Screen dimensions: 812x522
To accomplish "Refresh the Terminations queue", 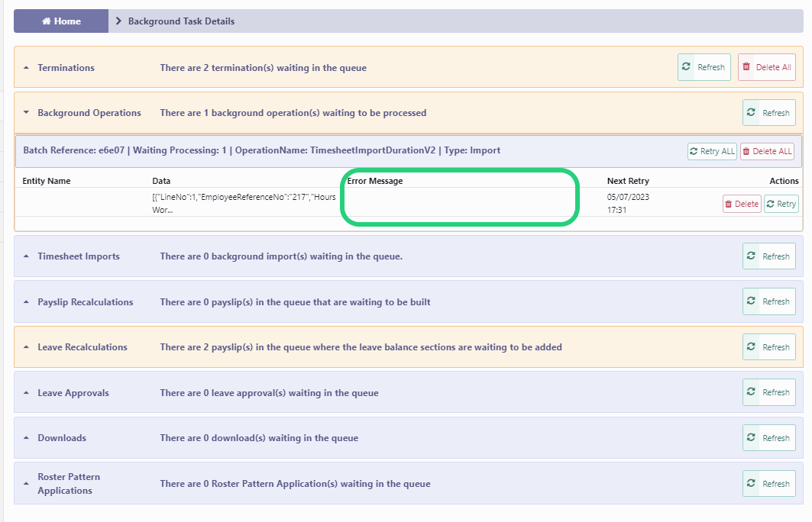I will click(x=704, y=67).
